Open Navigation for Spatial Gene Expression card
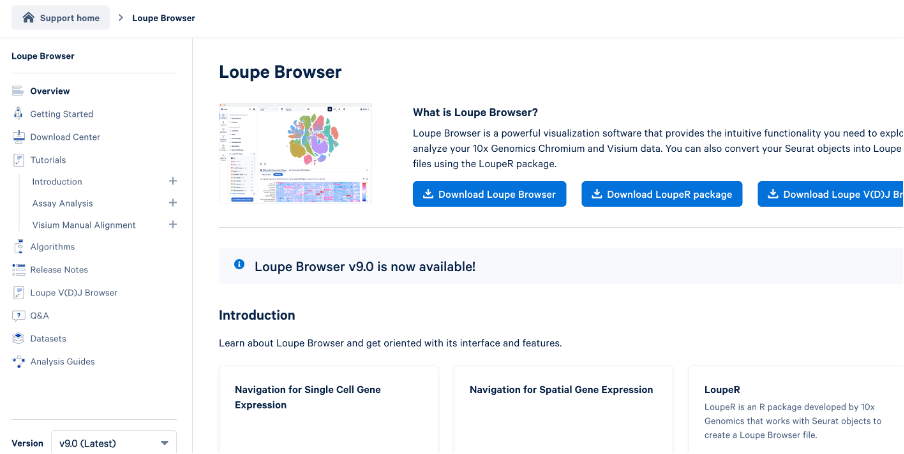The image size is (904, 454). coord(563,409)
